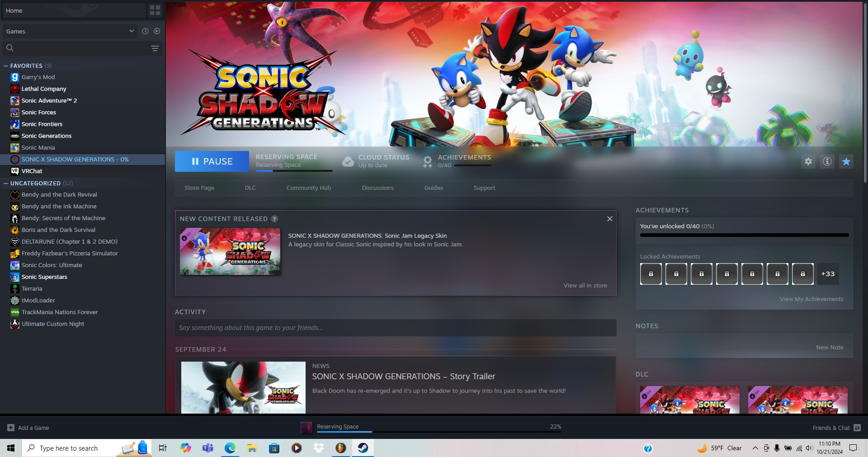Open the Windows notification center

tap(853, 448)
